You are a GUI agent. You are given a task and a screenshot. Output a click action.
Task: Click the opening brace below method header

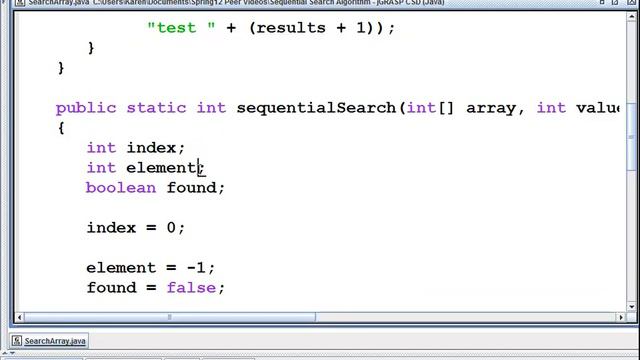coord(61,128)
